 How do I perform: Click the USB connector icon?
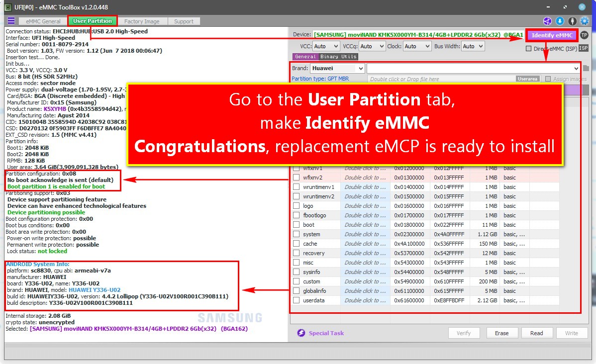coord(573,21)
